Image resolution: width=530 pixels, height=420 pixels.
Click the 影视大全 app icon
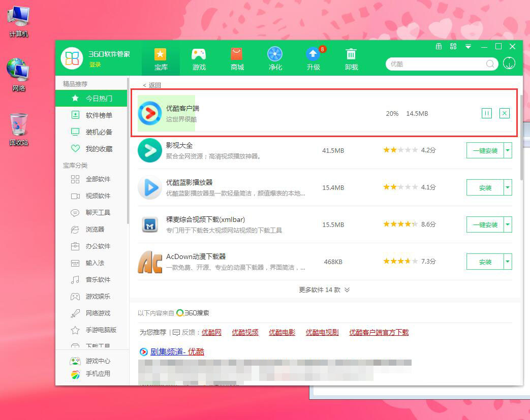click(150, 150)
